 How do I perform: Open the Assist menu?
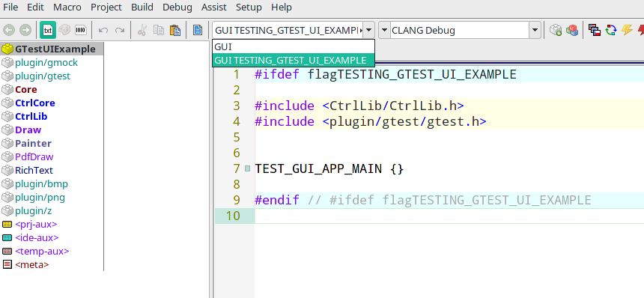(x=214, y=7)
